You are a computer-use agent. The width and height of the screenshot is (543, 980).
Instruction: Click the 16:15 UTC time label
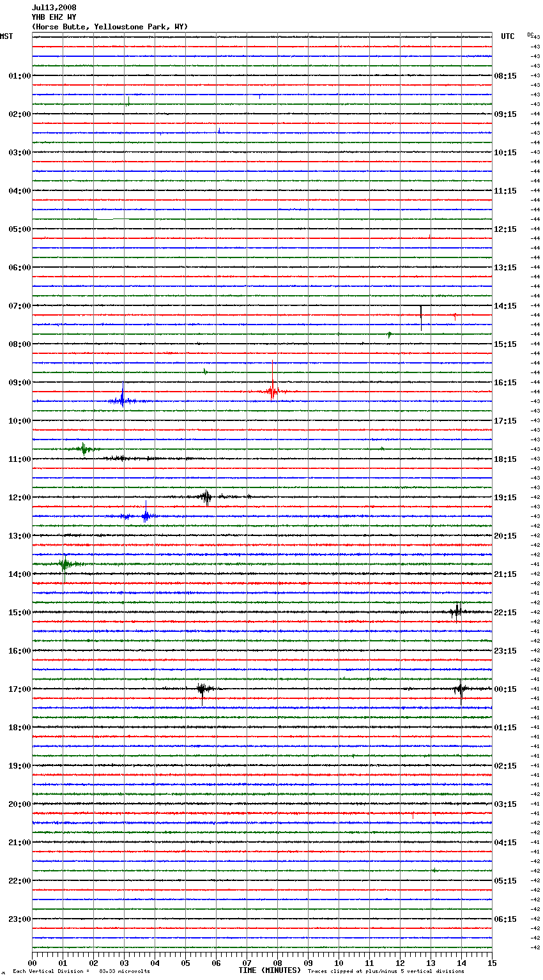click(x=505, y=383)
